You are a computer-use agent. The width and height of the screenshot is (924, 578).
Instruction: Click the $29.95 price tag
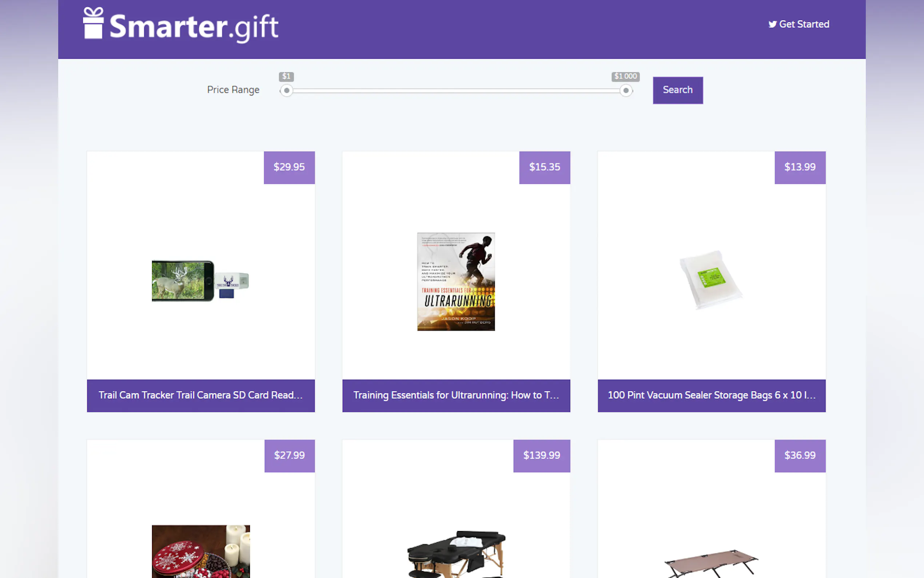click(289, 167)
